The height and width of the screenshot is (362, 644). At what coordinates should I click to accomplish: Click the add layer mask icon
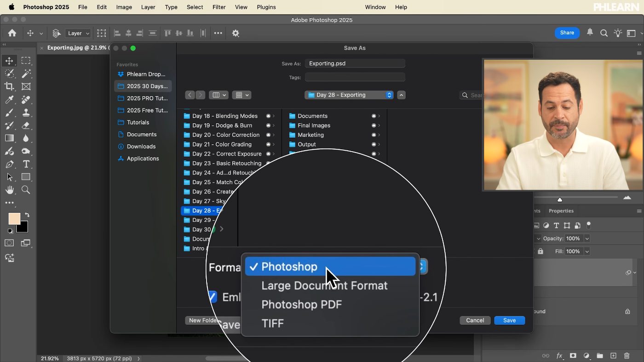coord(573,356)
